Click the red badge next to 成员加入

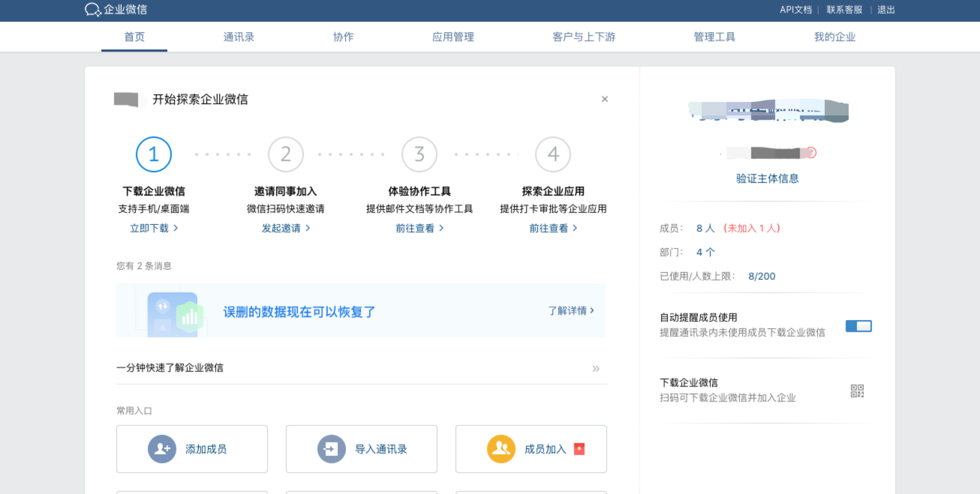pos(579,449)
